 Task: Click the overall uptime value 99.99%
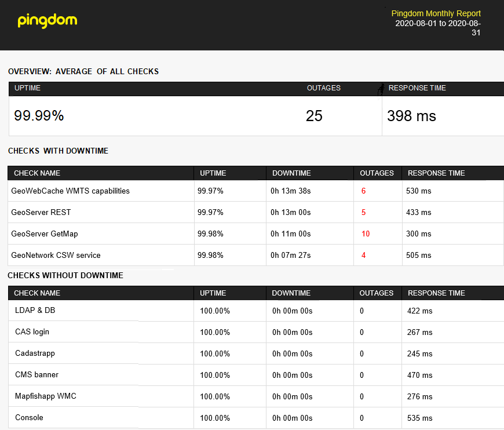tap(39, 116)
